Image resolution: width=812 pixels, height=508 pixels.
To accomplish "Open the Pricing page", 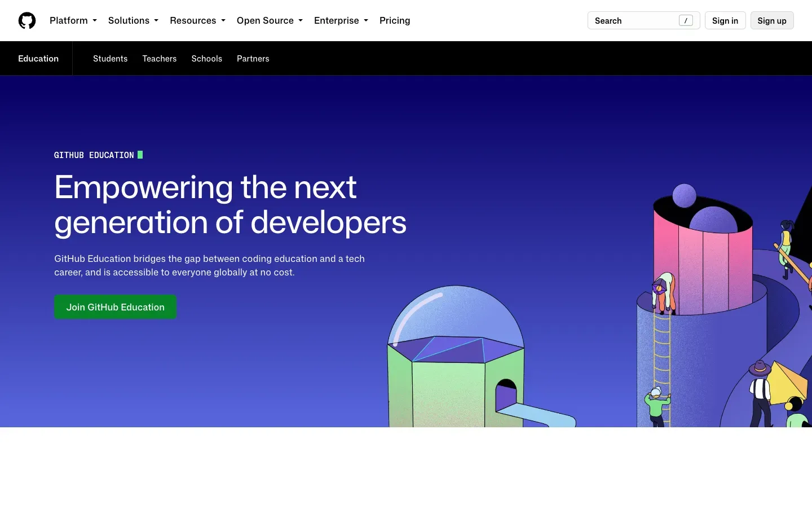I will pos(395,20).
